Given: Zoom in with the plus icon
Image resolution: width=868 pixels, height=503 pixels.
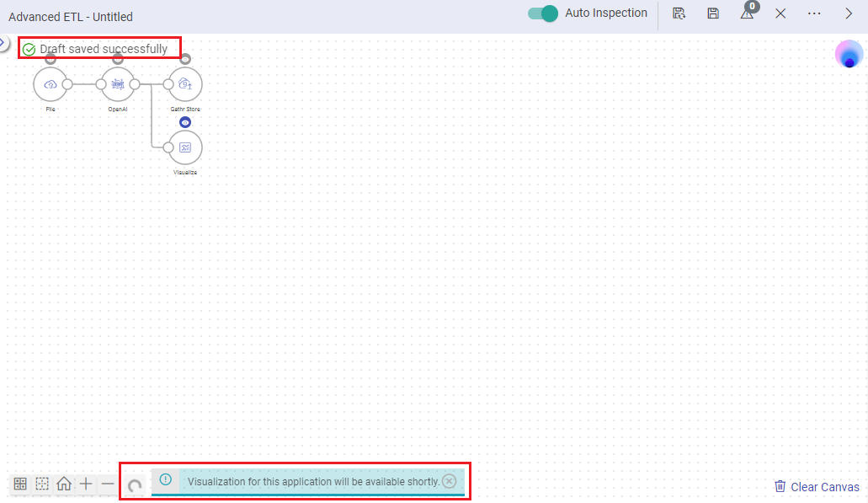Looking at the screenshot, I should [x=86, y=484].
